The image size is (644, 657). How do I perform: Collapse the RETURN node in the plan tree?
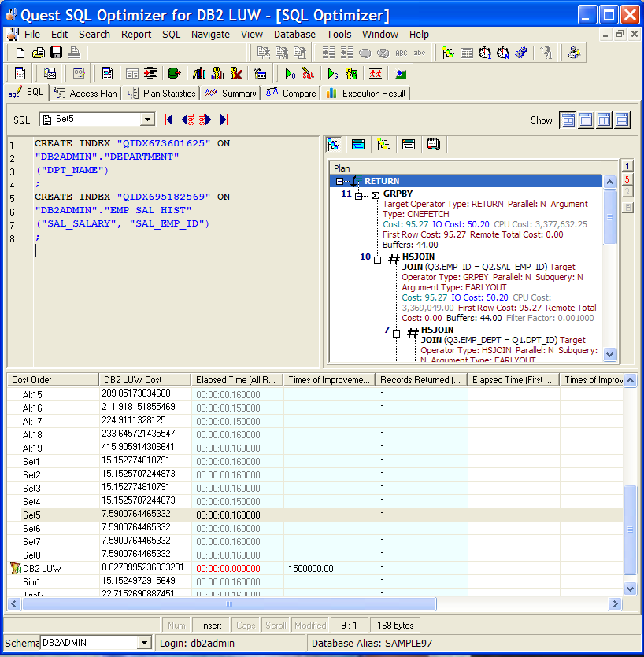click(x=339, y=181)
